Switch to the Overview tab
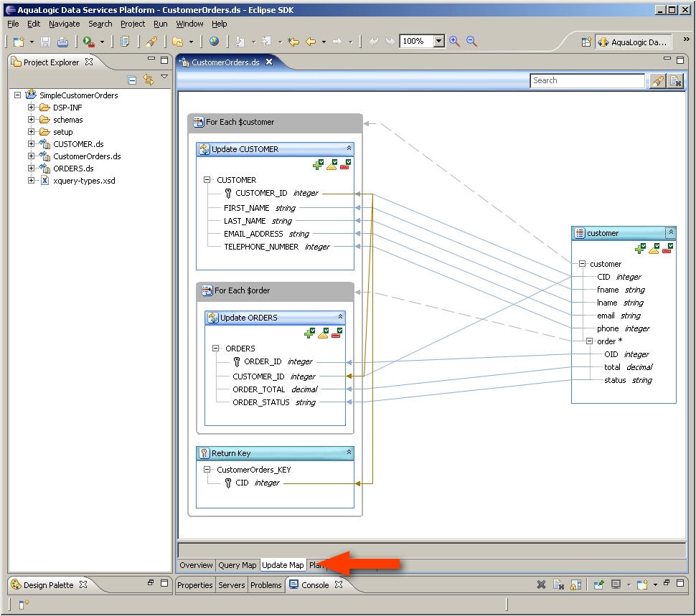This screenshot has width=696, height=616. 196,565
